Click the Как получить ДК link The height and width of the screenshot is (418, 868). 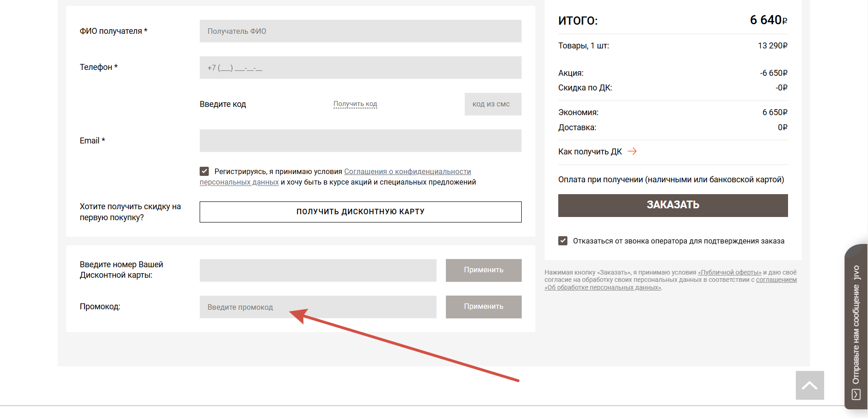tap(590, 152)
